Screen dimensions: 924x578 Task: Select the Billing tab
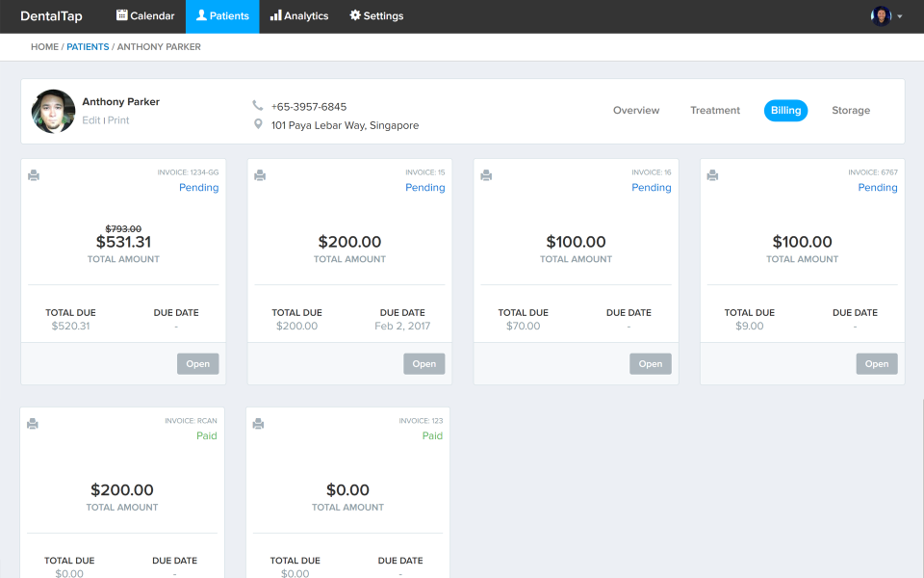click(785, 110)
